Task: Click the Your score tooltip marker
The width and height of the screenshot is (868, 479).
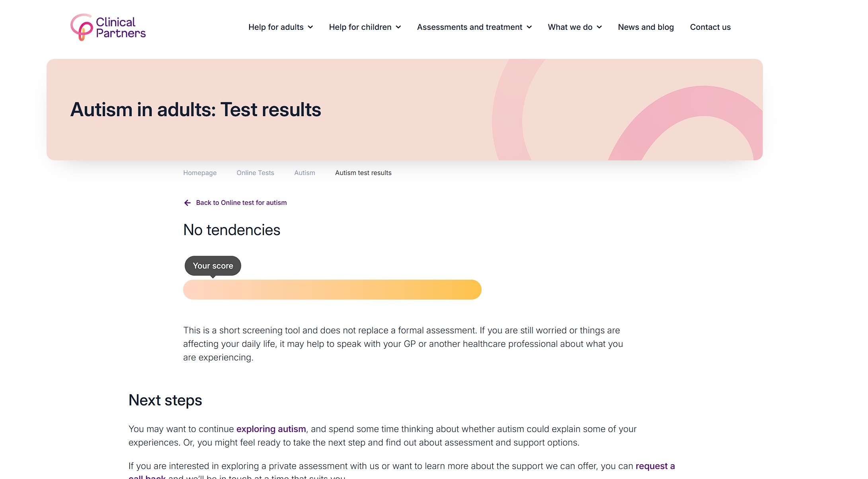Action: 213,266
